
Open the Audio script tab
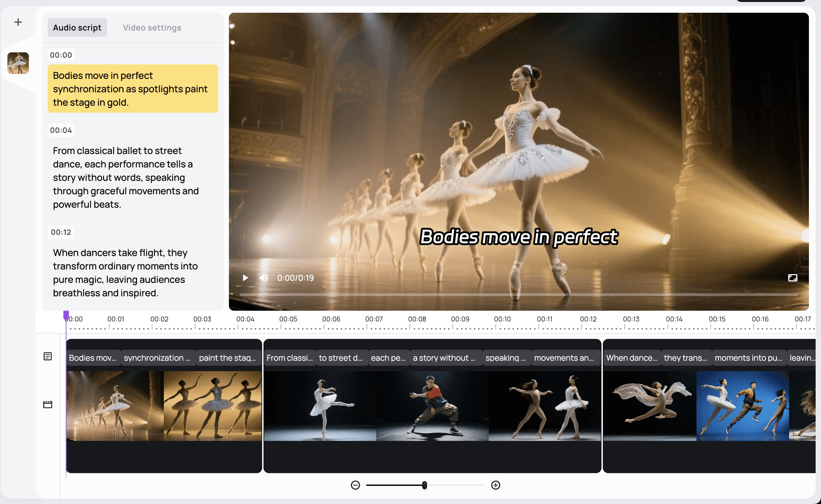click(77, 28)
